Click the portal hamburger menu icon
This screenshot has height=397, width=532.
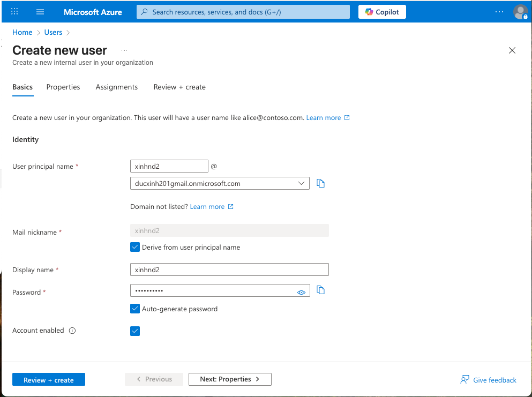tap(40, 11)
